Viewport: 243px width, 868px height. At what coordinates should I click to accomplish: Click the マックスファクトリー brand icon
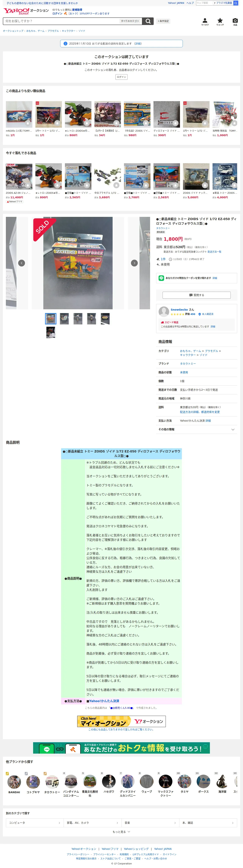click(x=166, y=781)
